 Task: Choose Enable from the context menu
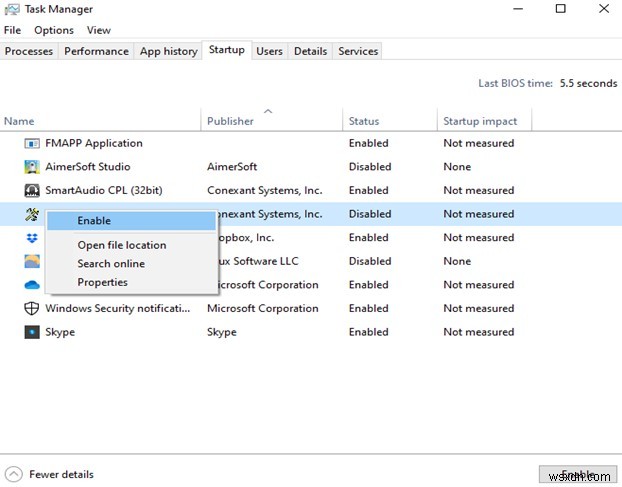click(x=131, y=221)
